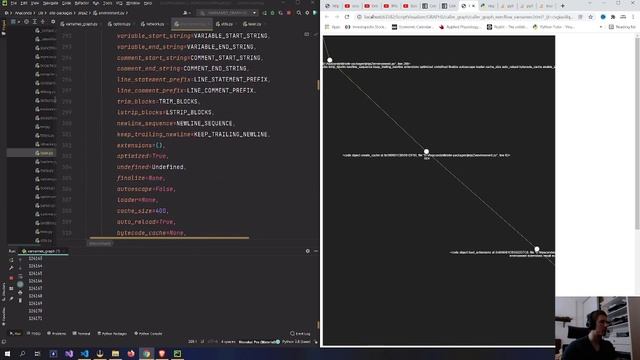Open the File menu in PyCharm
Viewport: 640px width, 360px height.
coord(14,3)
